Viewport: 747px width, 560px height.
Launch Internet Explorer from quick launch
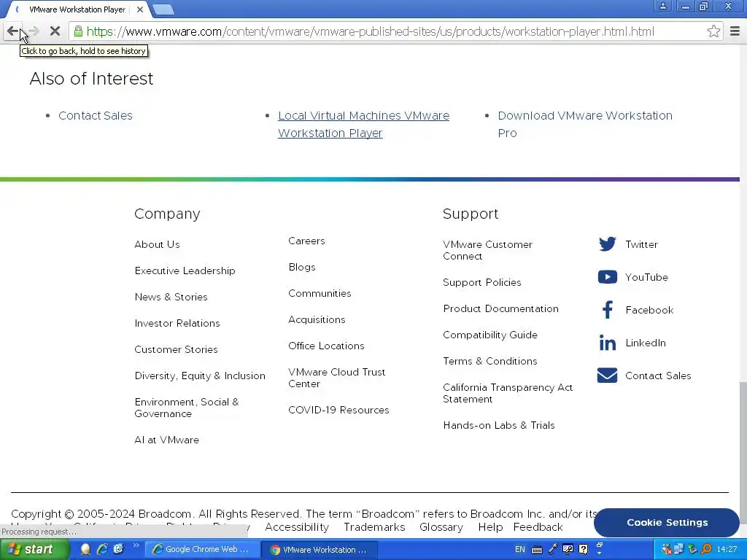pos(102,550)
